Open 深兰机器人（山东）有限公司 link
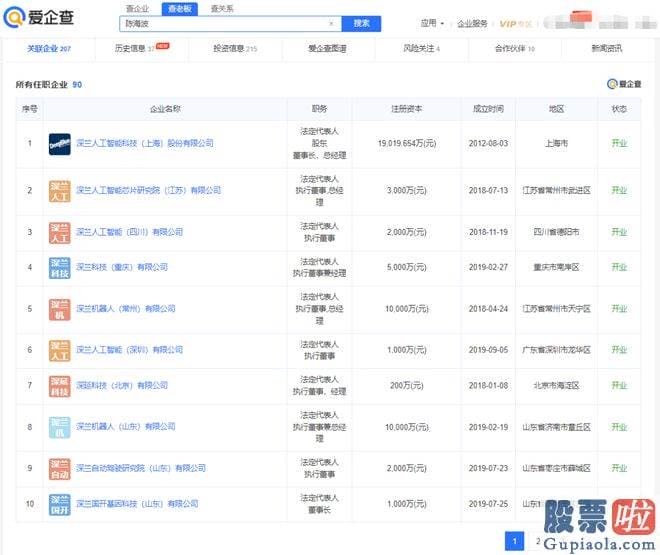660x555 pixels. pos(126,427)
